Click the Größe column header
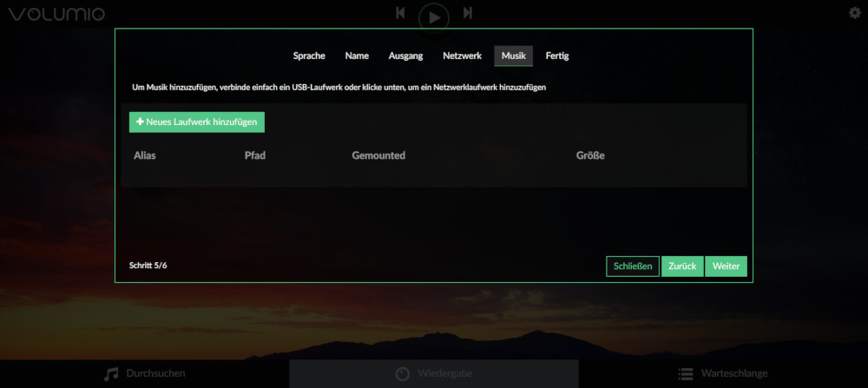Screen dimensions: 868x388 click(590, 155)
